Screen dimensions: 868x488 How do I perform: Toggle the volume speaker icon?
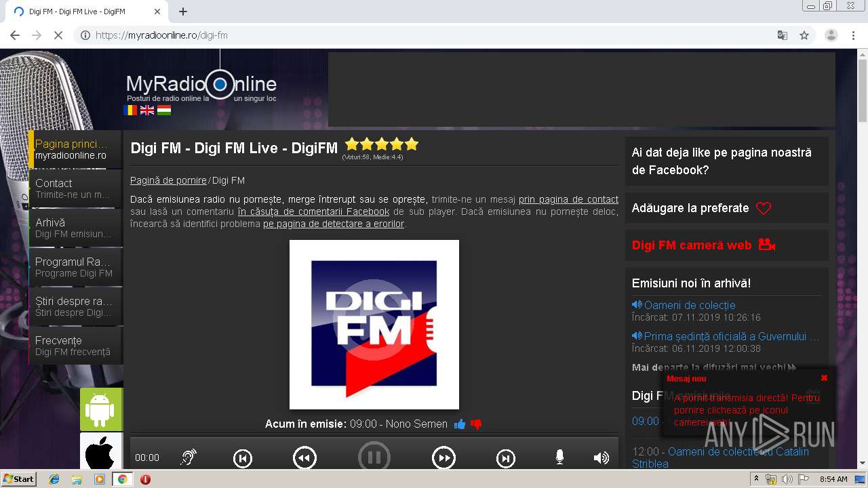click(x=601, y=458)
